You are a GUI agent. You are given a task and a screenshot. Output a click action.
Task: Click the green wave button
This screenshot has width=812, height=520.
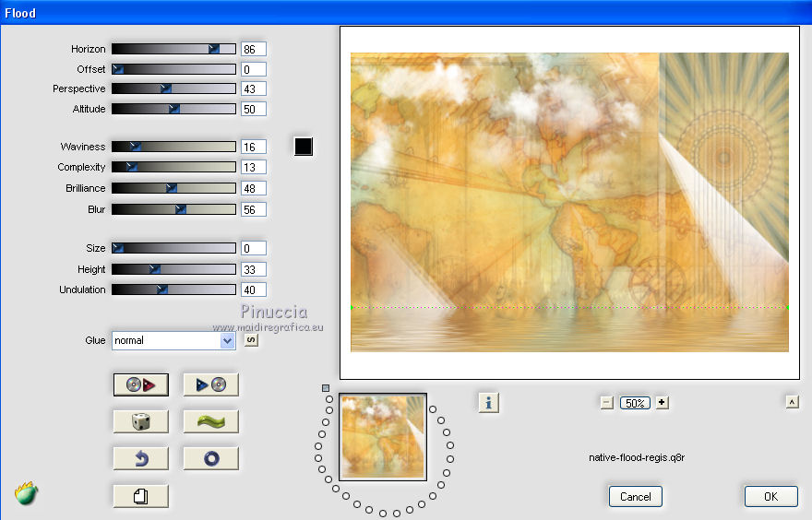tap(210, 421)
